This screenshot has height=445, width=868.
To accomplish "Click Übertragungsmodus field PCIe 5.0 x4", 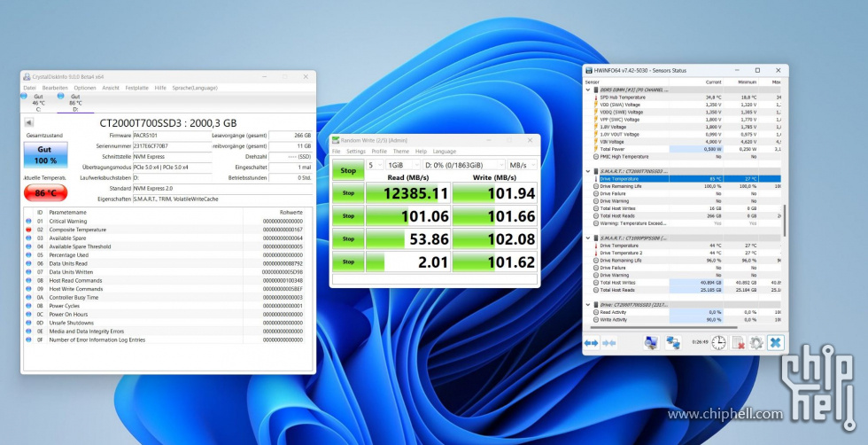I will 172,168.
